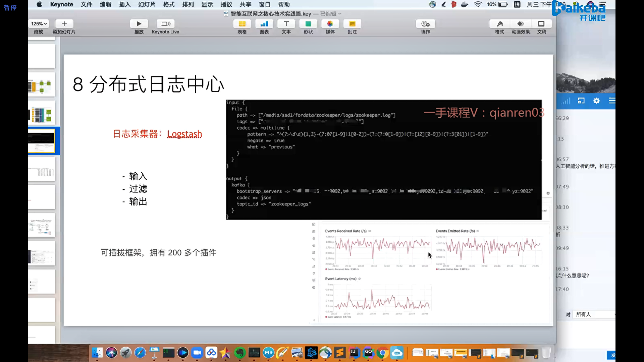644x362 pixels.
Task: Open the Collaborate tool
Action: point(425,24)
